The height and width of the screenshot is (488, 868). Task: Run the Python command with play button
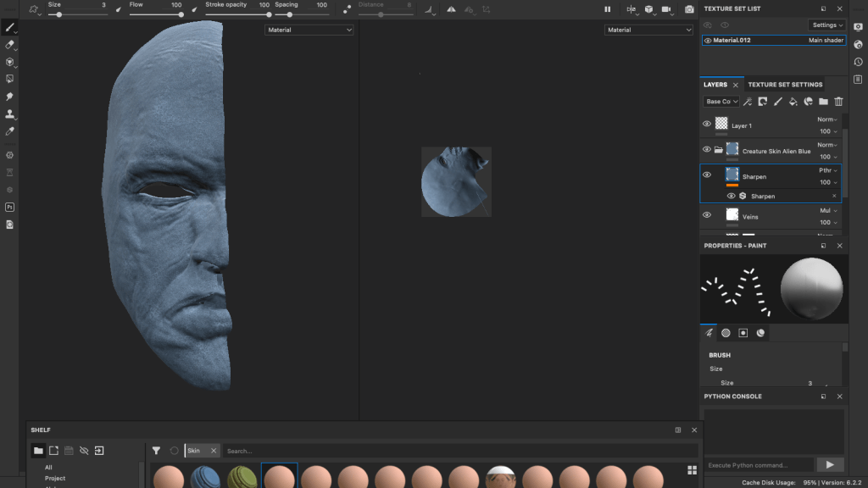click(x=829, y=464)
